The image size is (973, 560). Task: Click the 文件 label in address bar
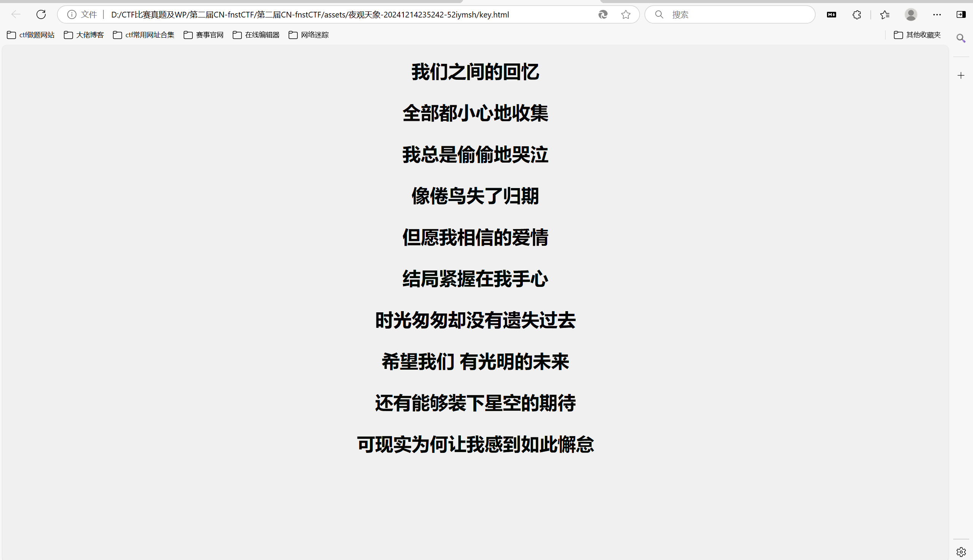(x=89, y=14)
